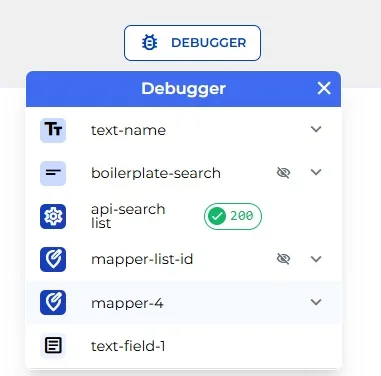Select the text-field-1 label
Image resolution: width=381 pixels, height=376 pixels.
point(128,346)
